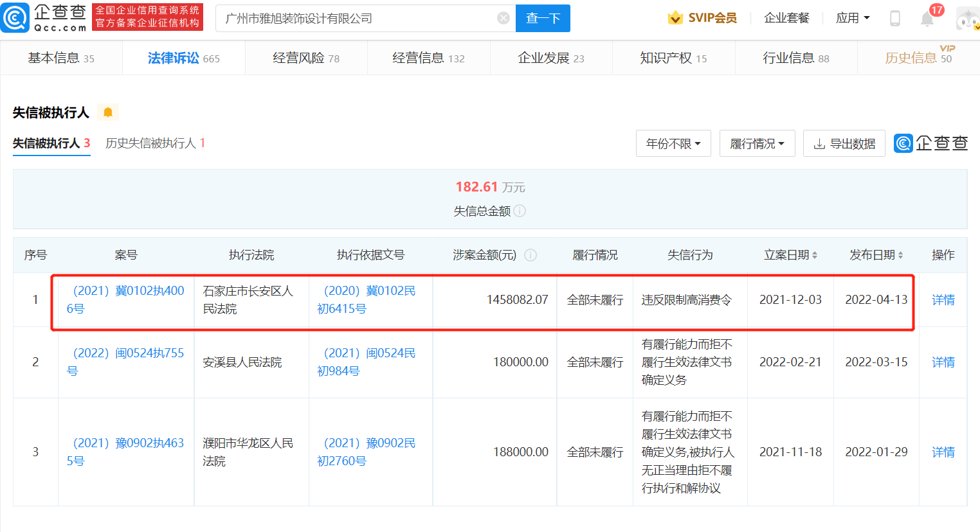The width and height of the screenshot is (980, 532).
Task: Sort by 立案日期 column arrows
Action: point(815,255)
